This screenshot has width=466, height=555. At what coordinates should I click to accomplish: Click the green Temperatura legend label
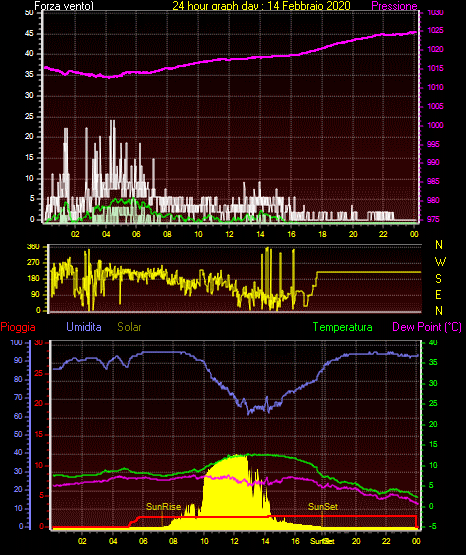click(x=343, y=327)
